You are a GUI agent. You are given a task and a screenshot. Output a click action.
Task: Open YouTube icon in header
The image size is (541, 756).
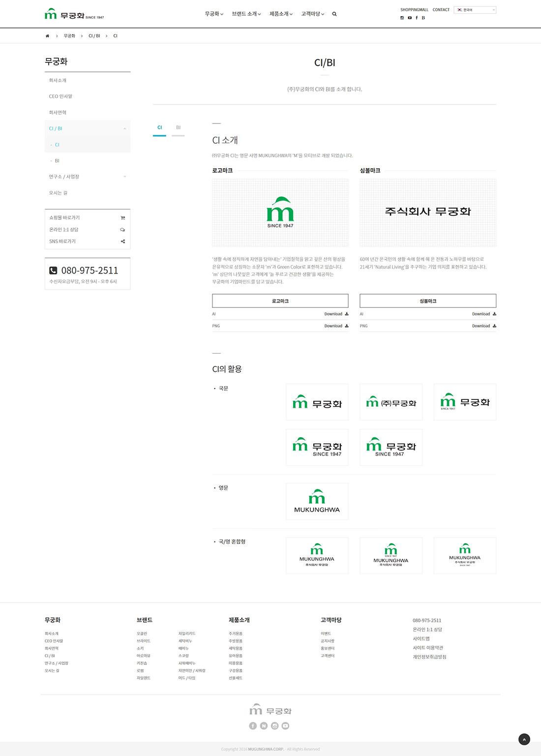[410, 18]
